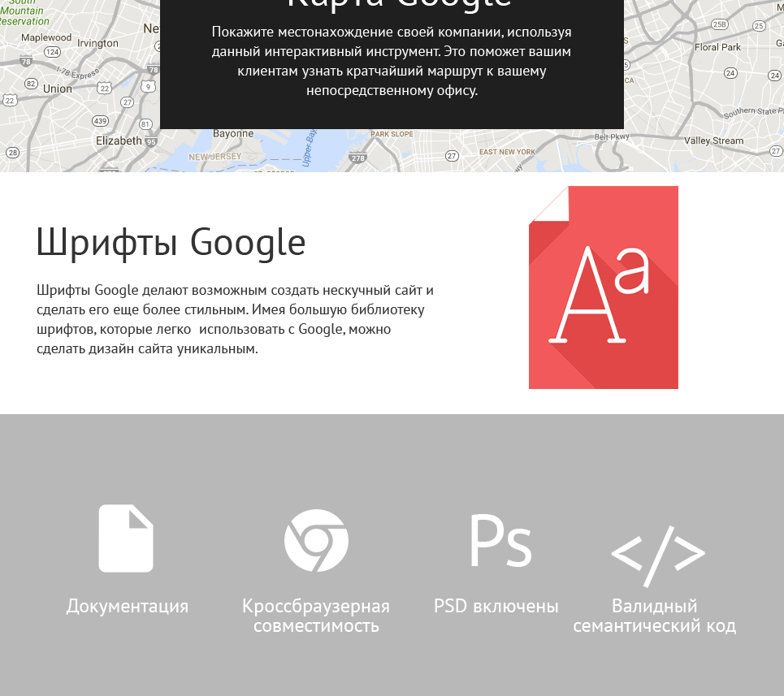Click the PSD включены label
The width and height of the screenshot is (784, 696).
coord(496,606)
